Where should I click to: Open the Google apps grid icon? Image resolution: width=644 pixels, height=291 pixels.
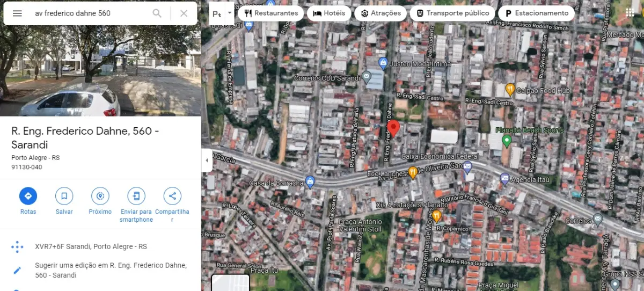[630, 13]
